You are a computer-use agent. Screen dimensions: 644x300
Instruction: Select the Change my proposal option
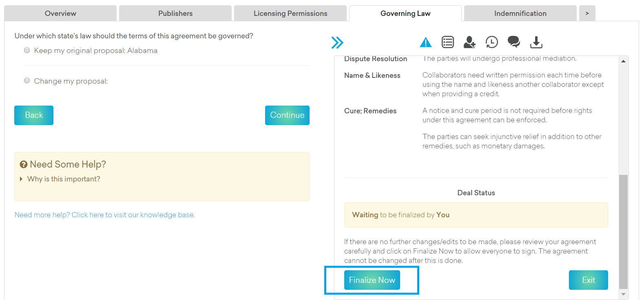tap(27, 81)
